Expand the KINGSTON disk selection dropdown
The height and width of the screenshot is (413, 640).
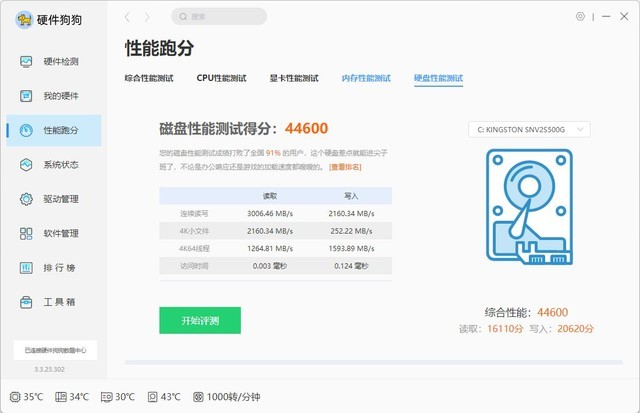coord(529,129)
